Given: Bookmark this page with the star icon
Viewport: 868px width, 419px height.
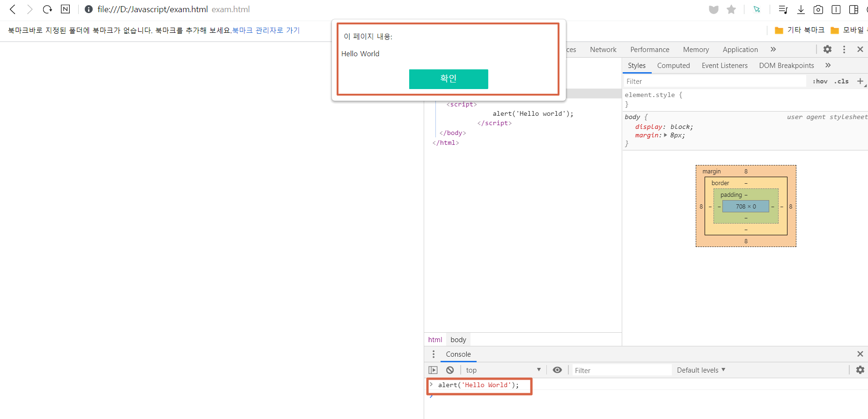Looking at the screenshot, I should 731,9.
